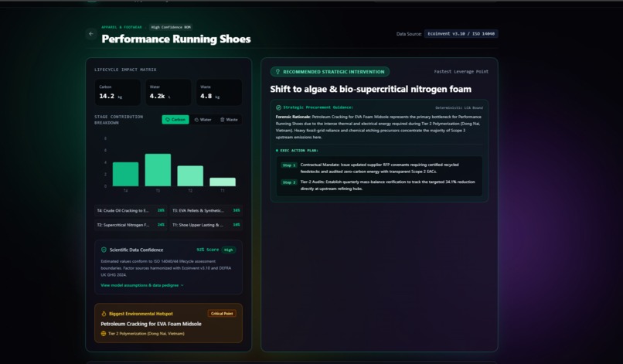
Task: Select the T1: Shoe Upper Lasting legend item
Action: tap(206, 225)
